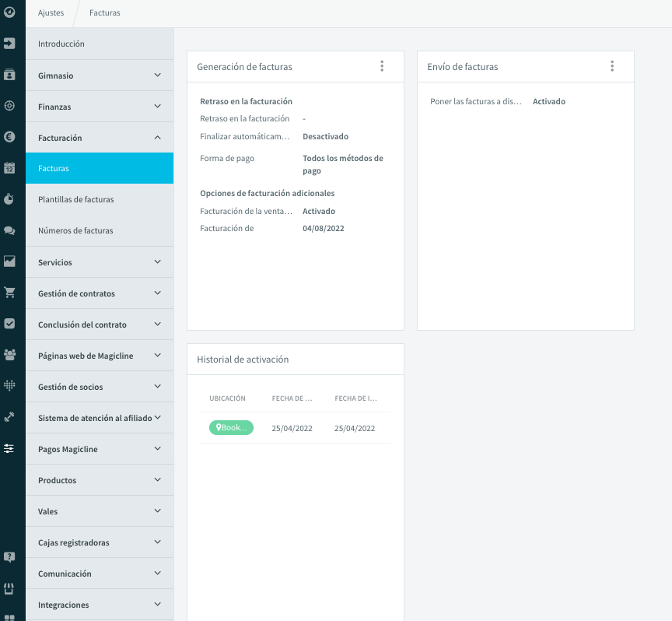Expand the Cajas registradoras section
Viewport: 672px width, 621px height.
tap(100, 542)
